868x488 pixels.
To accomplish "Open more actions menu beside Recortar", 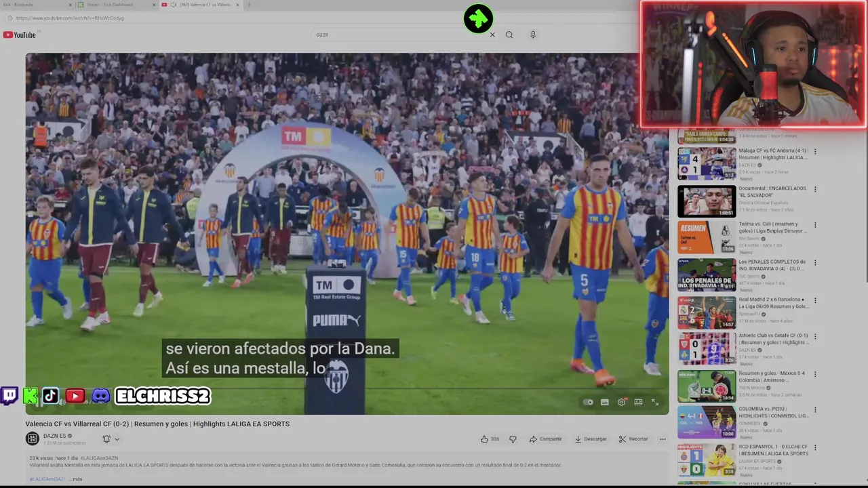I will 663,439.
